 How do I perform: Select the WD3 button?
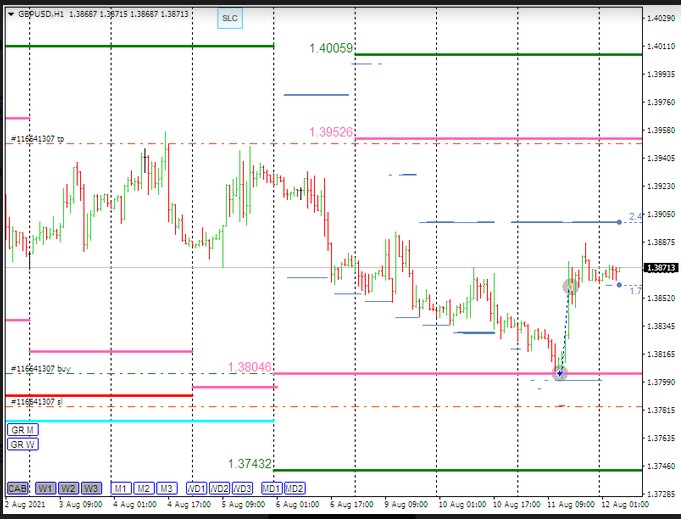point(242,488)
